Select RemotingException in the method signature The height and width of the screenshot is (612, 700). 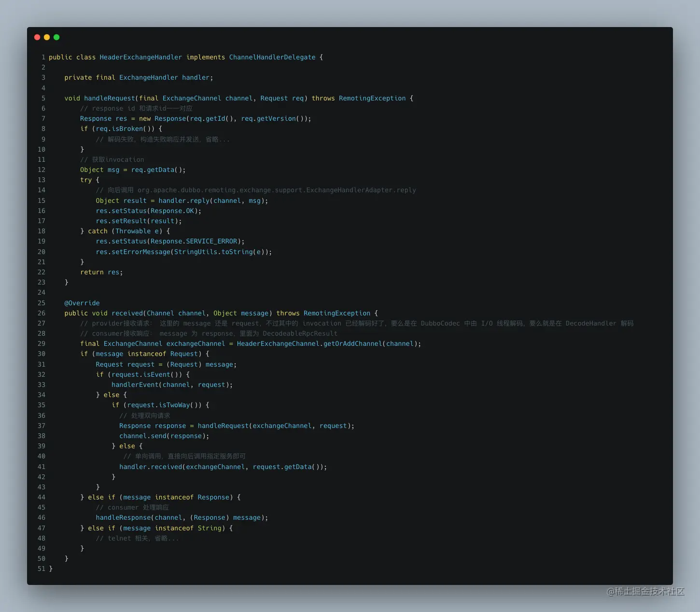372,98
